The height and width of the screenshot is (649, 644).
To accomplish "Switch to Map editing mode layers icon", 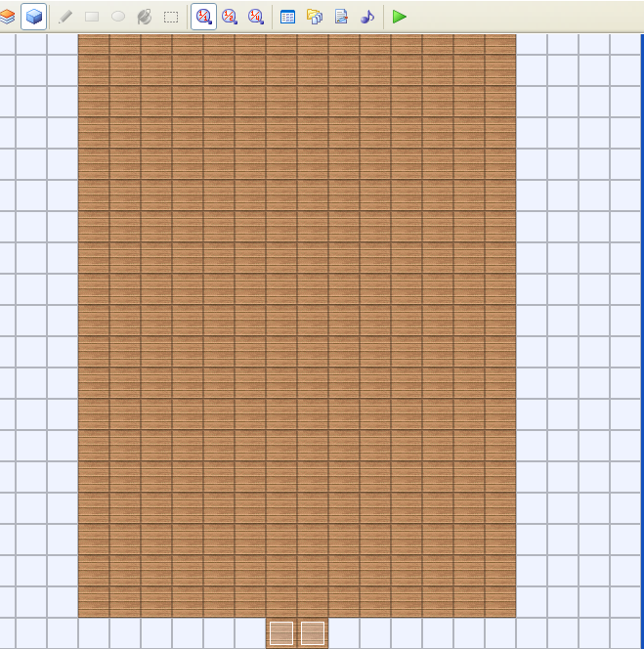I will click(x=8, y=17).
